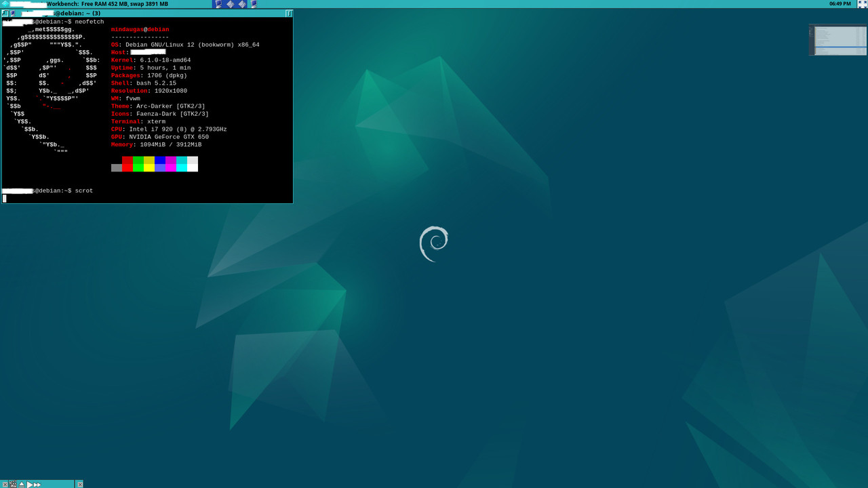Screen dimensions: 868x488
Task: Click the window menu button on xterm's title bar
Action: (5, 14)
